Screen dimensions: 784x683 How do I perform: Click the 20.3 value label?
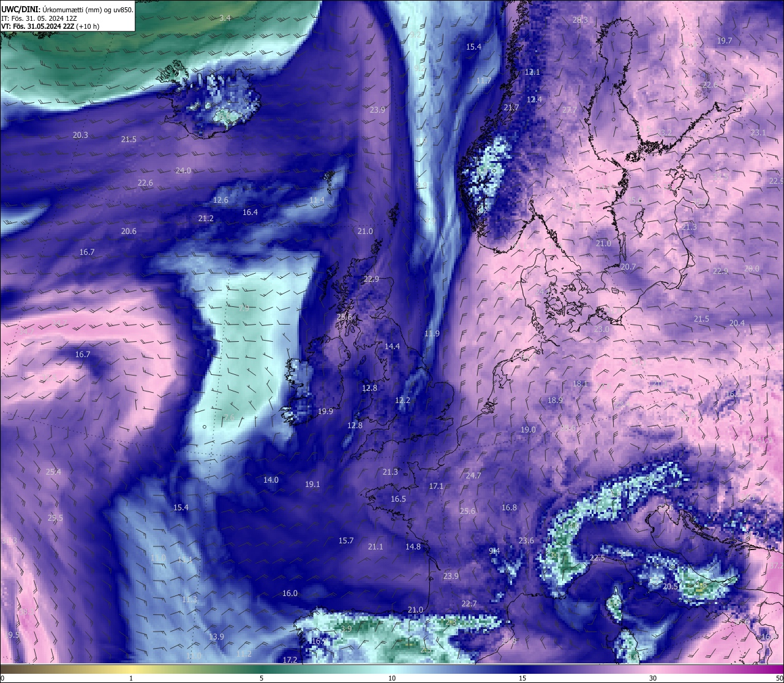pyautogui.click(x=80, y=135)
